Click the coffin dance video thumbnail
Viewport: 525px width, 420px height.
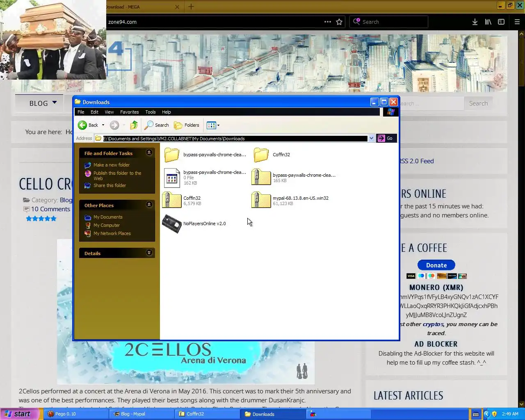(x=53, y=40)
